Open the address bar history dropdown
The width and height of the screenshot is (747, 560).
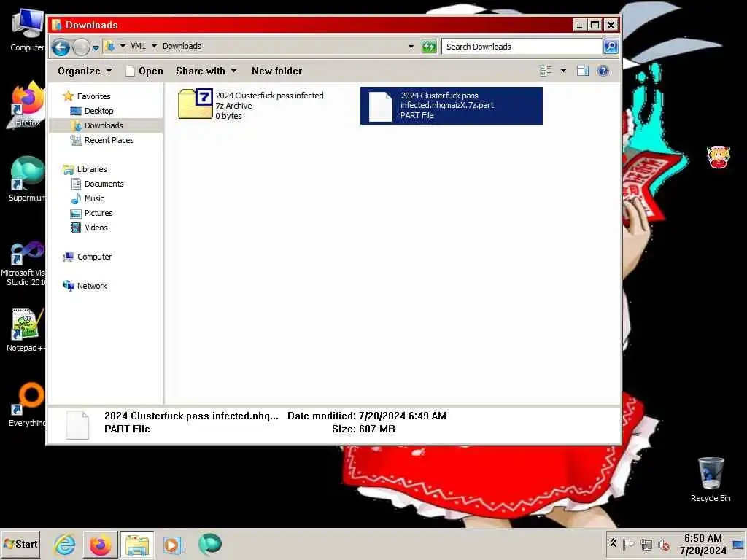click(411, 47)
